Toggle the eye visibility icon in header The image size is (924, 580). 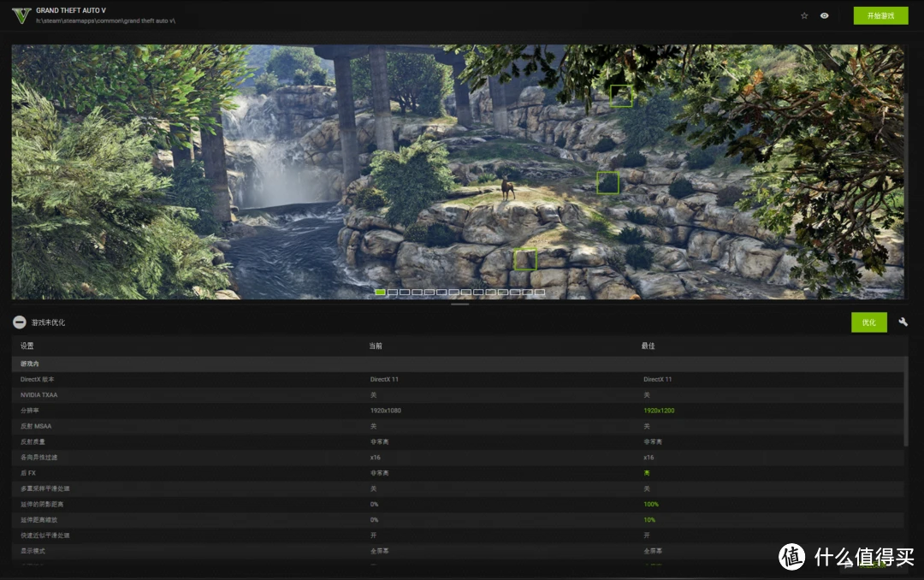(825, 16)
